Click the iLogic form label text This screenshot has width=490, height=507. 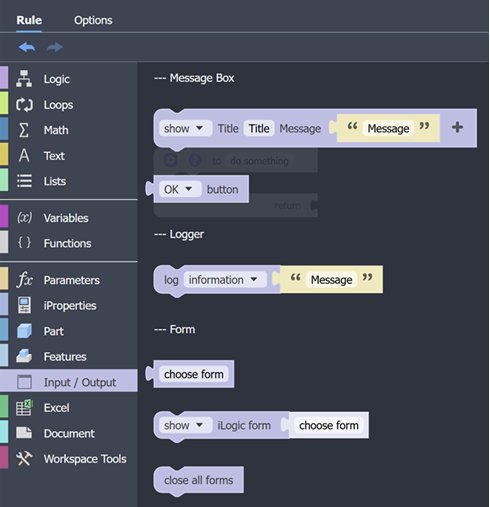coord(244,425)
